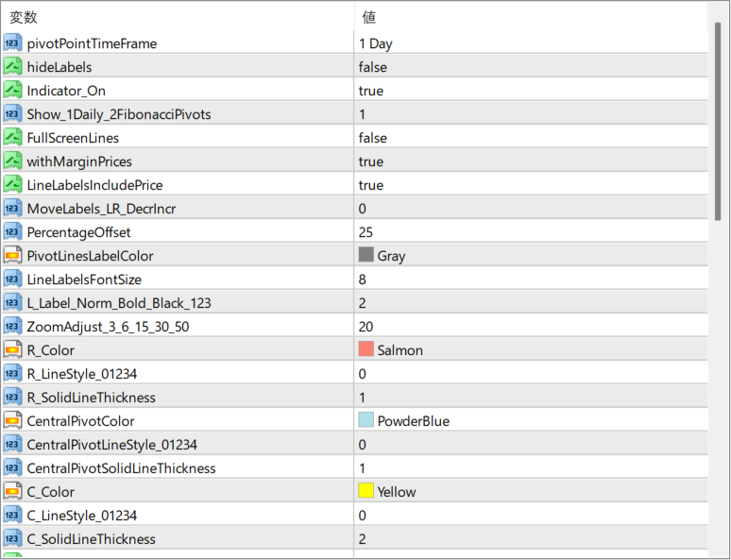Open the pivotPointTimeFrame 1 Day value dropdown
This screenshot has width=731, height=560.
(529, 43)
